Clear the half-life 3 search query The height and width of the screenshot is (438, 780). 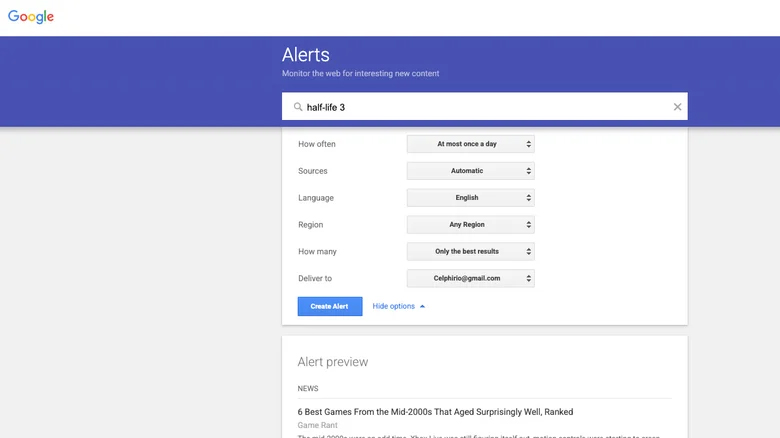pyautogui.click(x=677, y=107)
